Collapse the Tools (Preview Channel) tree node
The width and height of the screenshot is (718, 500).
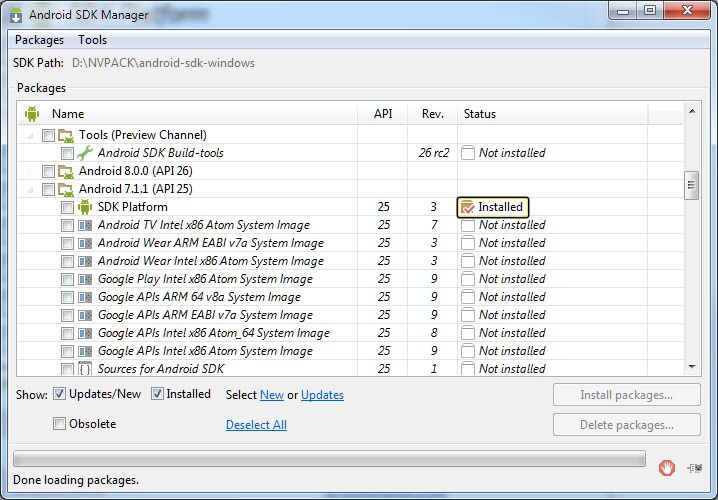(x=30, y=136)
